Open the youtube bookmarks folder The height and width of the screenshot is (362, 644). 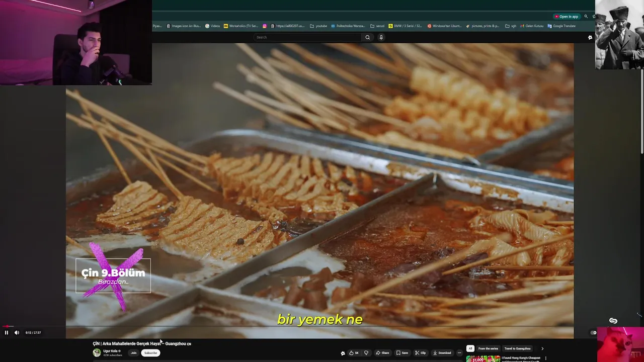[x=318, y=26]
